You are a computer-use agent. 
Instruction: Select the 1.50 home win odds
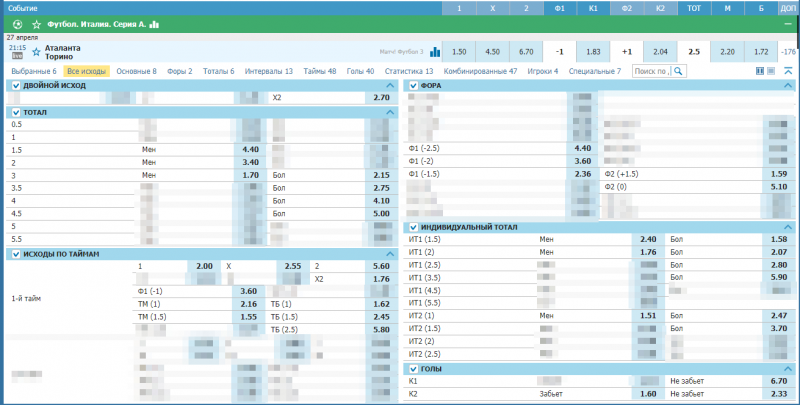tap(459, 51)
